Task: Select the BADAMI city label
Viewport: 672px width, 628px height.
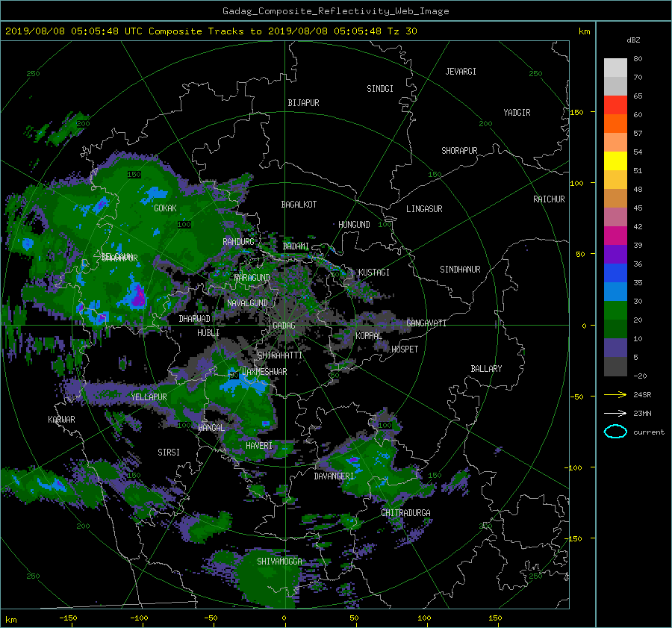Action: tap(296, 246)
